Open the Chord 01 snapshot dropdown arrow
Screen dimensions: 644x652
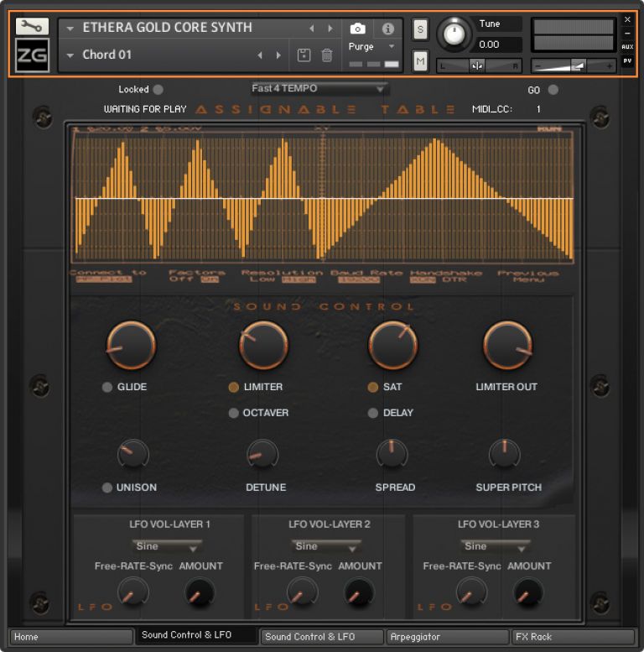(x=70, y=55)
